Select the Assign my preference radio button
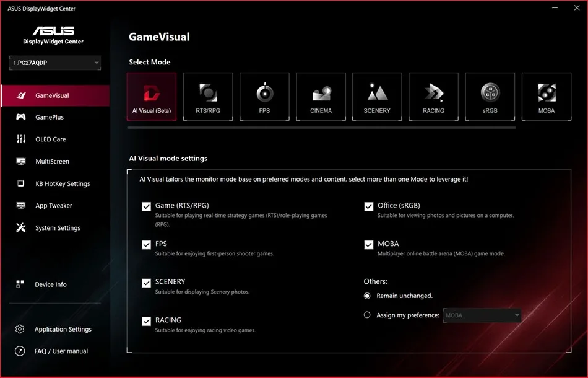The image size is (588, 378). click(367, 315)
